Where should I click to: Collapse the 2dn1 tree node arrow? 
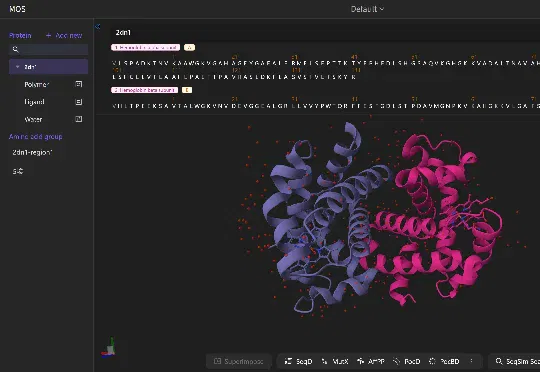click(18, 67)
